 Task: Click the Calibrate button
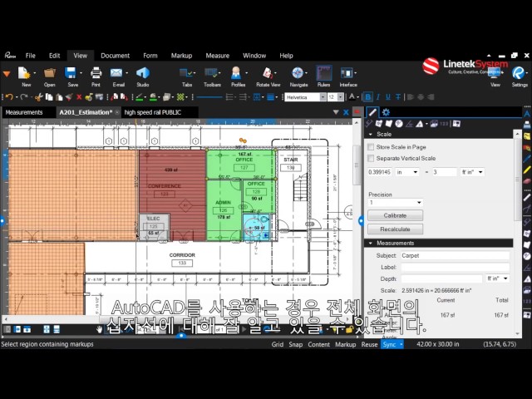396,215
